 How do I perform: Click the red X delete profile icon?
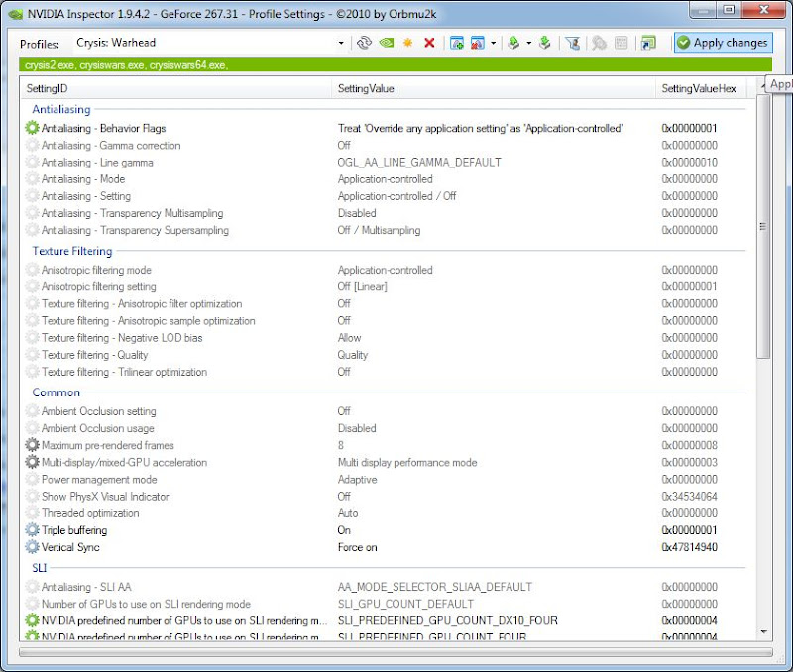click(x=429, y=43)
